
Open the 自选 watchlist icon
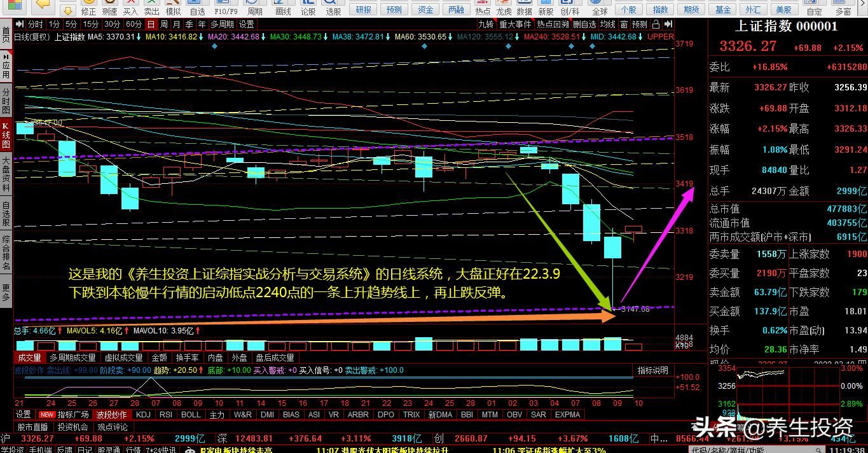tap(197, 8)
